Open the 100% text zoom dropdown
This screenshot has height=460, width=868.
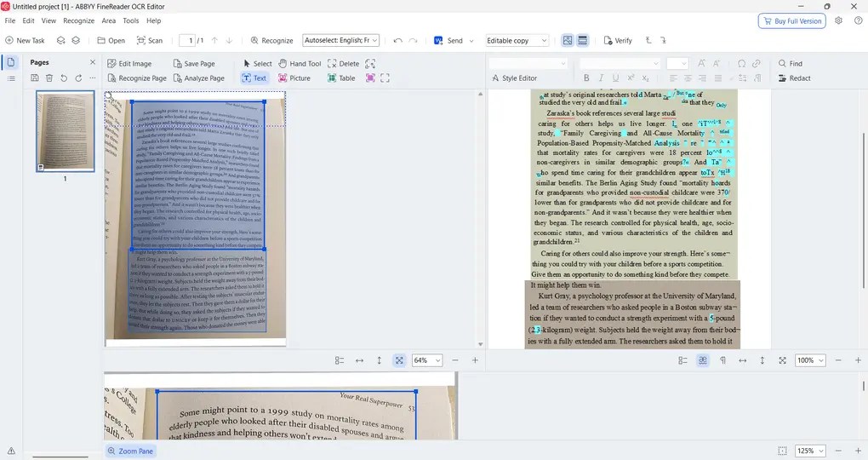pyautogui.click(x=810, y=360)
